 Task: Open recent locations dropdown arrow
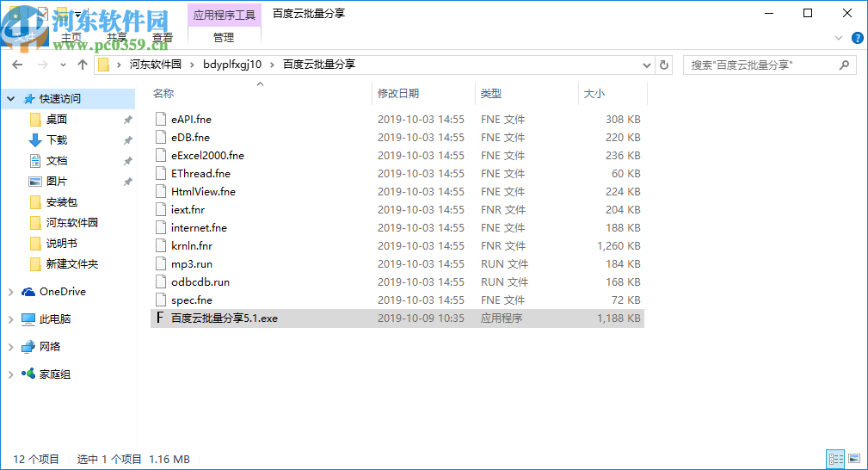[x=63, y=65]
